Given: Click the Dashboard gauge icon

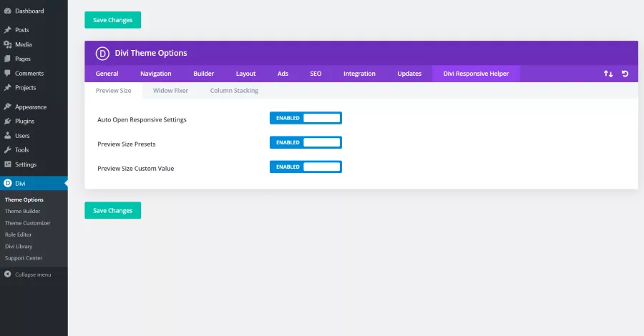Looking at the screenshot, I should (x=7, y=11).
